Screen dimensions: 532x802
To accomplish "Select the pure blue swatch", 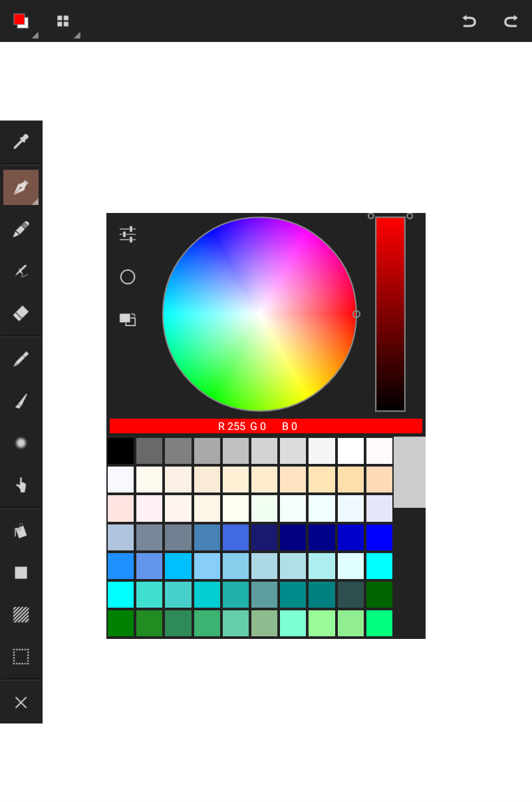I will (x=379, y=537).
